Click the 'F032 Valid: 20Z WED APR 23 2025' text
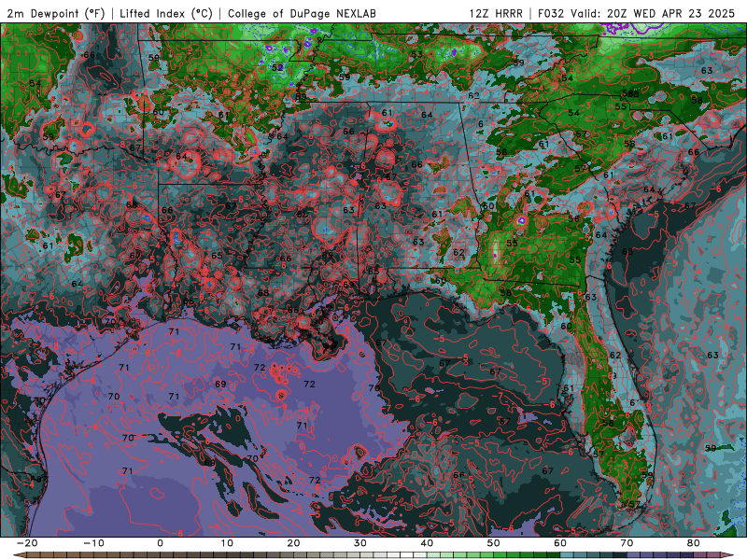The width and height of the screenshot is (747, 560). click(637, 13)
